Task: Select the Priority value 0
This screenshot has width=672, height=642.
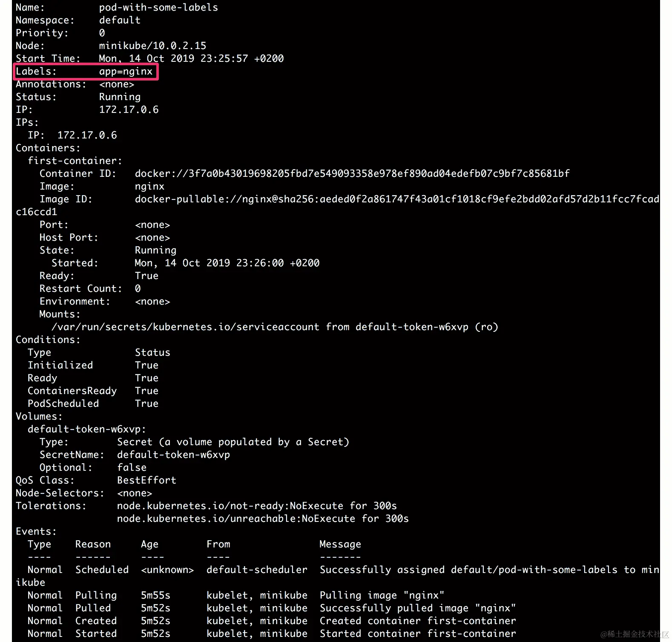Action: click(x=102, y=33)
